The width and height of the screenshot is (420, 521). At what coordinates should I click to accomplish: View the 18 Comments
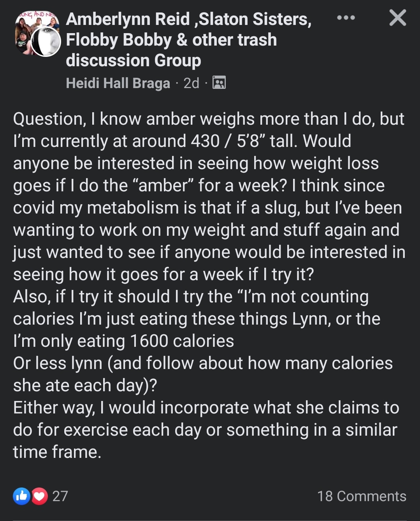pos(362,496)
